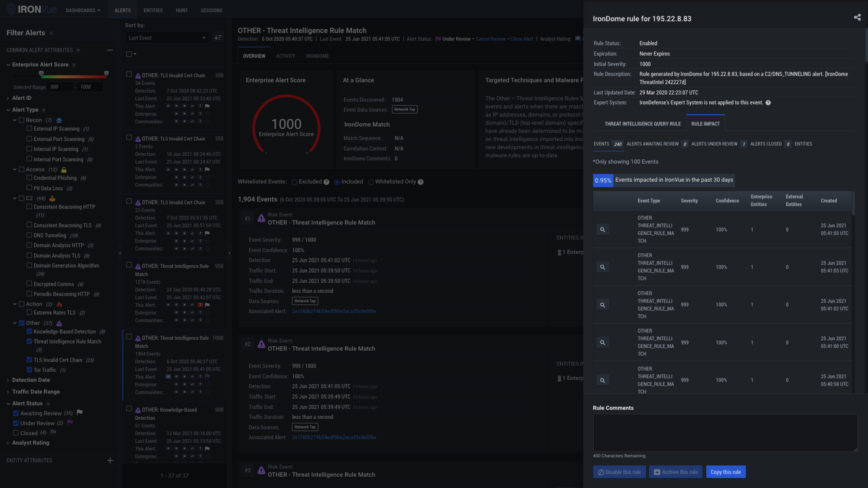Click magnifier icon for the 05:41:00 event
Viewport: 868px width, 488px height.
coord(602,343)
